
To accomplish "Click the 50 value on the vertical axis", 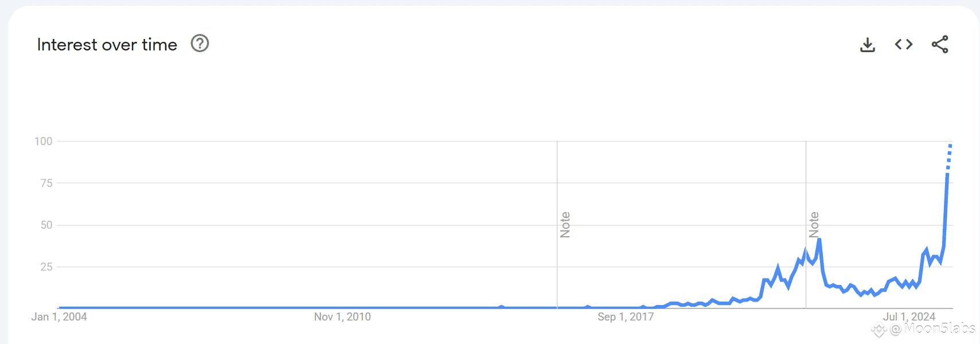I will click(46, 225).
